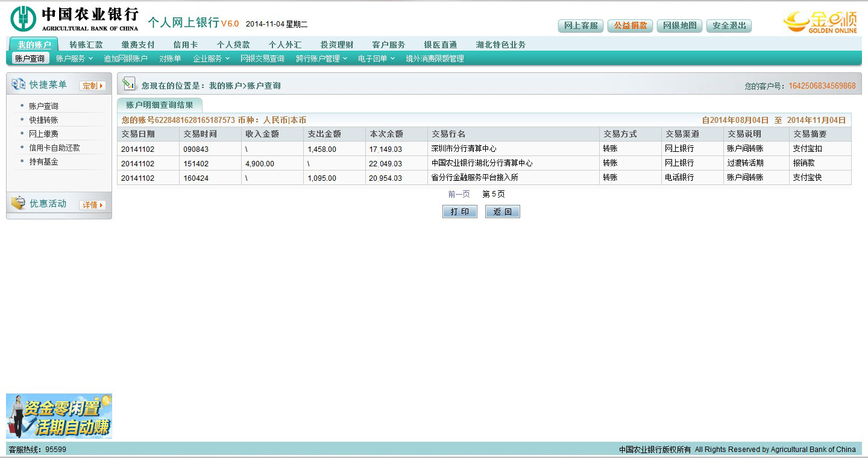Image resolution: width=868 pixels, height=458 pixels.
Task: Expand the 企业服务 dropdown menu
Action: [211, 58]
